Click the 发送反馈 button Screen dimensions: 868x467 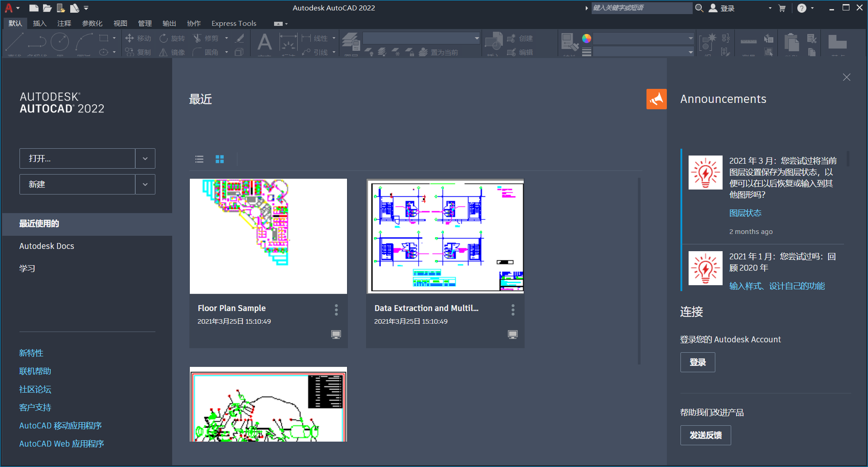tap(705, 435)
